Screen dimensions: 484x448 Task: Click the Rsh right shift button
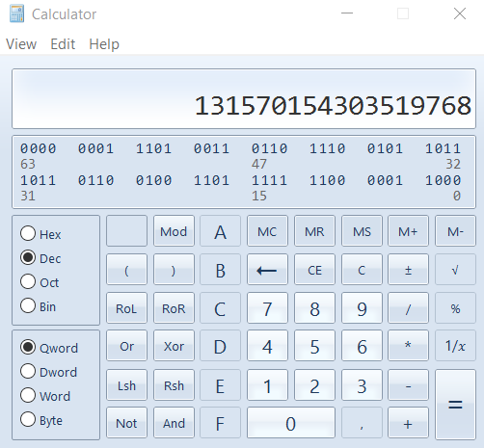click(x=174, y=385)
